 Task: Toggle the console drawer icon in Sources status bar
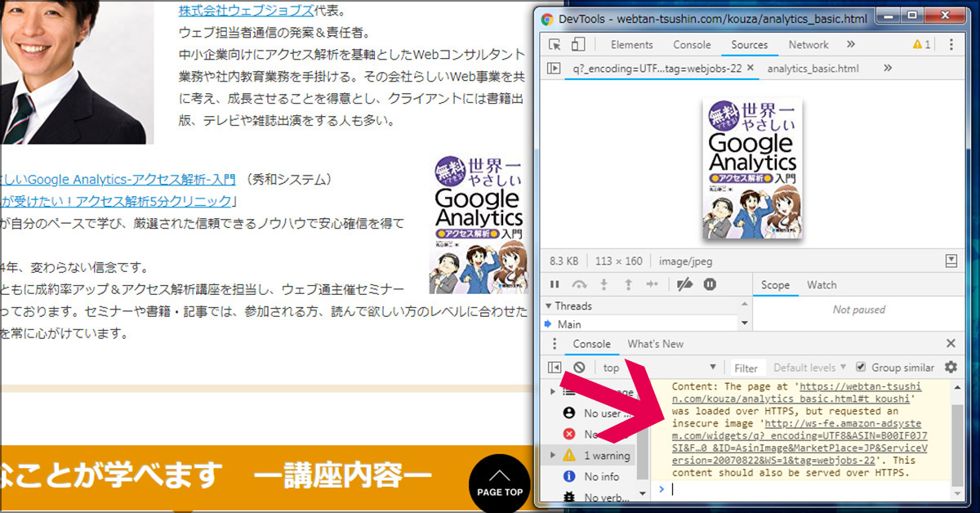[951, 261]
